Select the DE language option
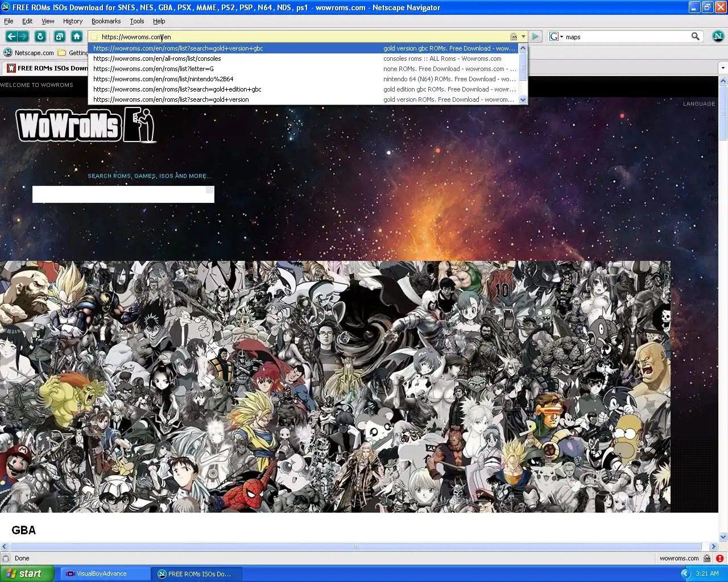This screenshot has height=582, width=728. 711,184
